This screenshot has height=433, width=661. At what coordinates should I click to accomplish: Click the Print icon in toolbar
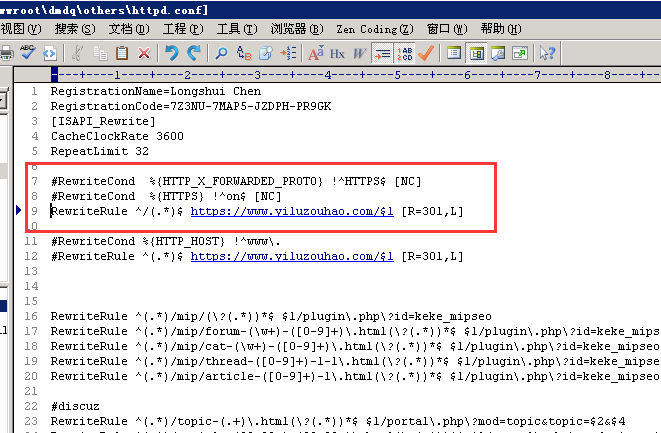click(6, 53)
